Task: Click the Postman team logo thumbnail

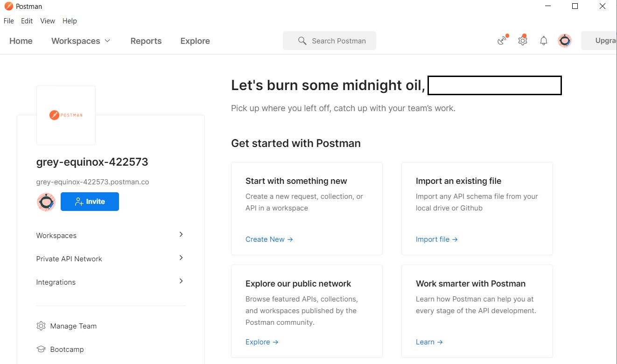Action: [x=66, y=115]
